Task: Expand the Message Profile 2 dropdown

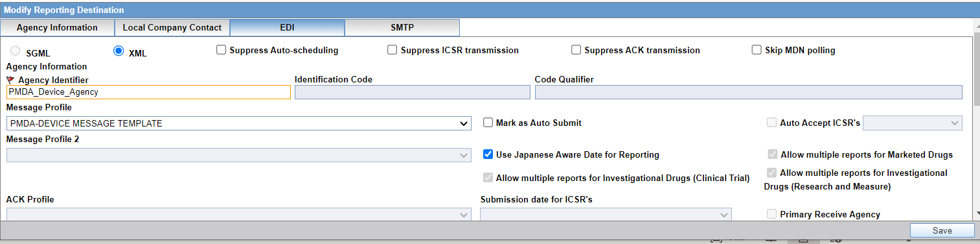Action: pyautogui.click(x=238, y=155)
